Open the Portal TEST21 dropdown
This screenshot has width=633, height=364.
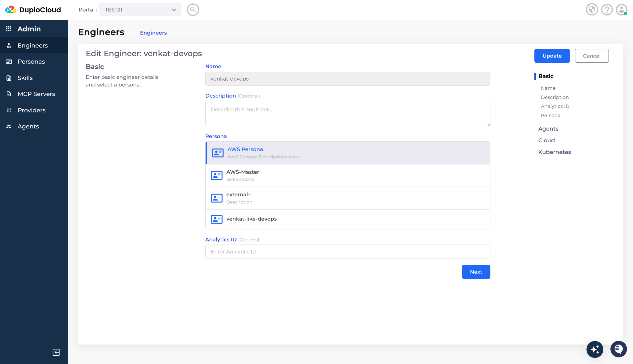(x=140, y=10)
